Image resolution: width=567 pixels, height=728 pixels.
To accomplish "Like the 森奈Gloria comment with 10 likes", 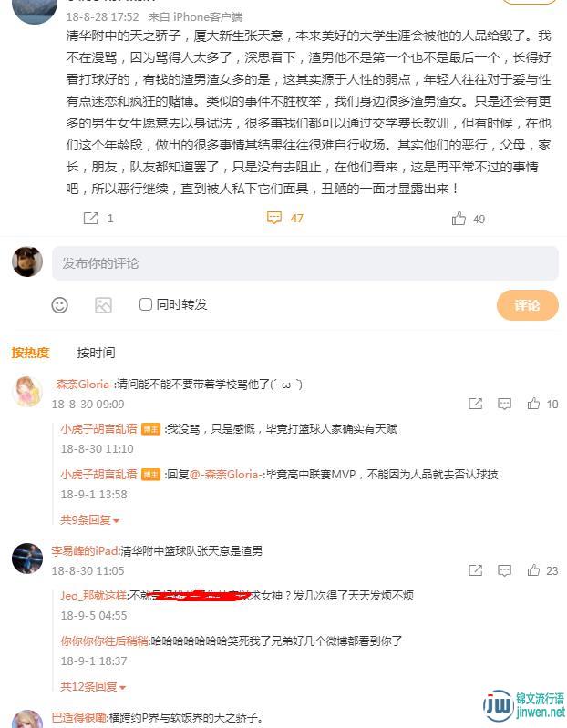I will pyautogui.click(x=533, y=404).
